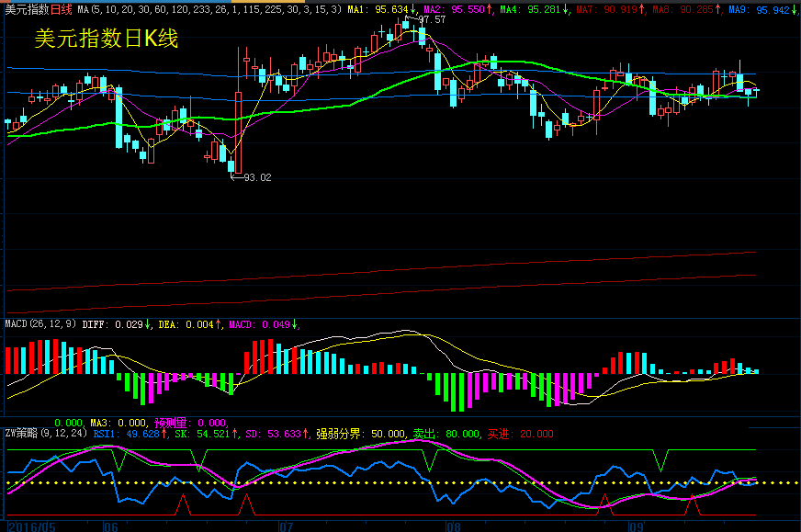Select the 日线 period label

(60, 8)
